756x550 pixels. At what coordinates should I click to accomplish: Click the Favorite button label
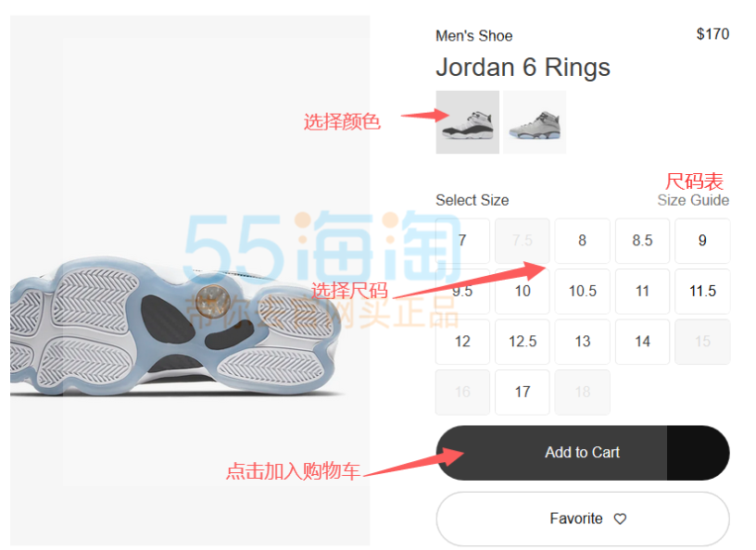(x=575, y=519)
